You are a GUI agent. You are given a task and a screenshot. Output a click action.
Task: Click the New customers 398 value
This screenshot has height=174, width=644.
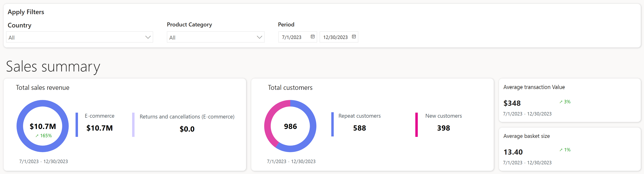(x=443, y=128)
